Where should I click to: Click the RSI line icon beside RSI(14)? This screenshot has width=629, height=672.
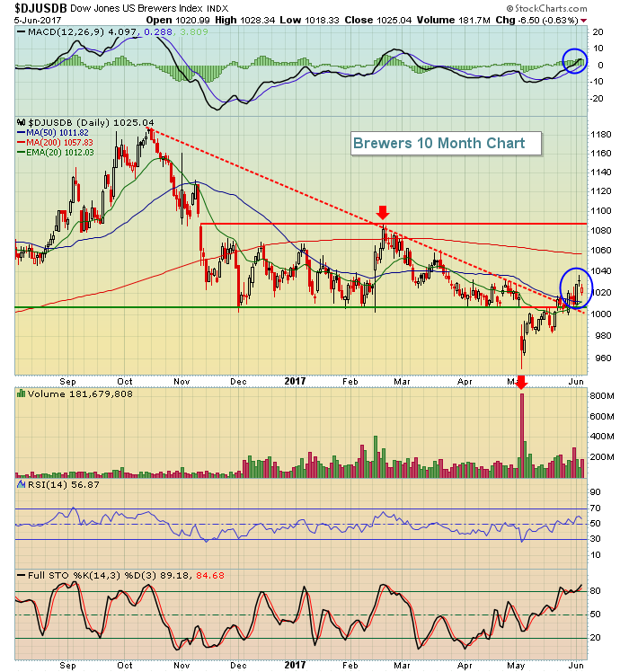(x=21, y=484)
